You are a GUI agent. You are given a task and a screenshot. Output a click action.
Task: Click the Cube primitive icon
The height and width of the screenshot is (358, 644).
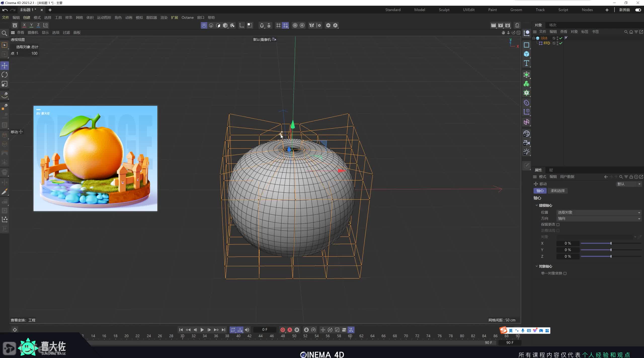[x=526, y=54]
